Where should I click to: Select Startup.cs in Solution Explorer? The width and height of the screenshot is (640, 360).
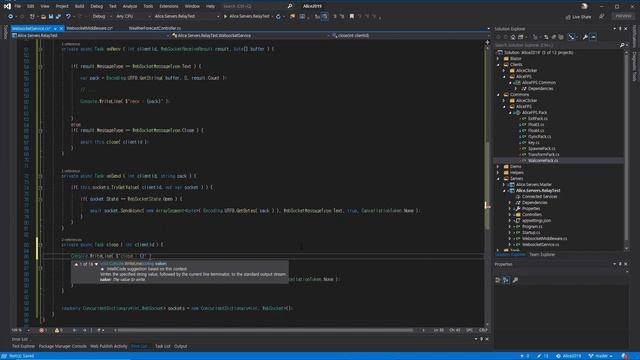point(531,232)
